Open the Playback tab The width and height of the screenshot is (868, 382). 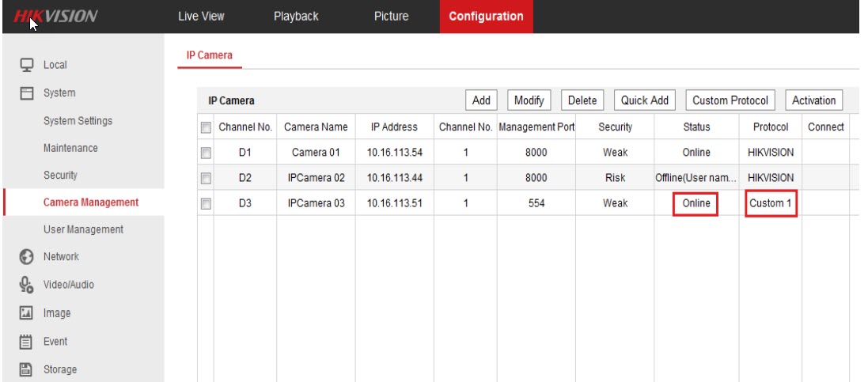(x=296, y=17)
